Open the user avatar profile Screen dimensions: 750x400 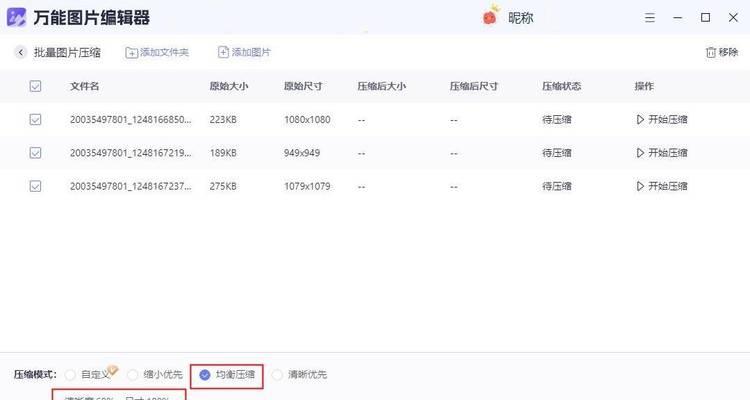tap(490, 16)
